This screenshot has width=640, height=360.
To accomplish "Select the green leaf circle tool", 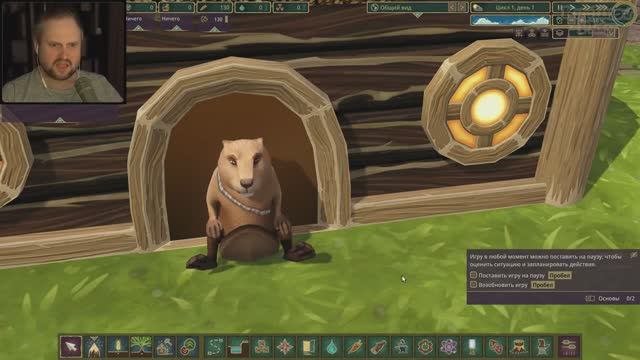I will (x=188, y=347).
